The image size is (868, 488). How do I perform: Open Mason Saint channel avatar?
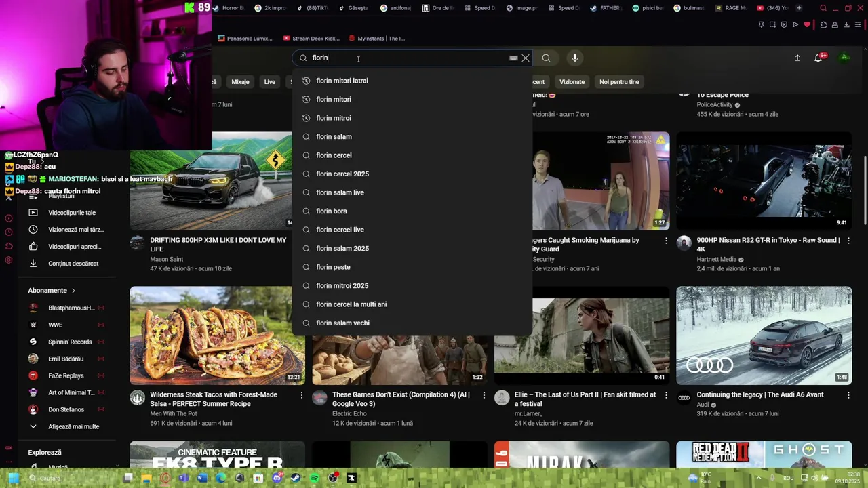click(x=138, y=243)
